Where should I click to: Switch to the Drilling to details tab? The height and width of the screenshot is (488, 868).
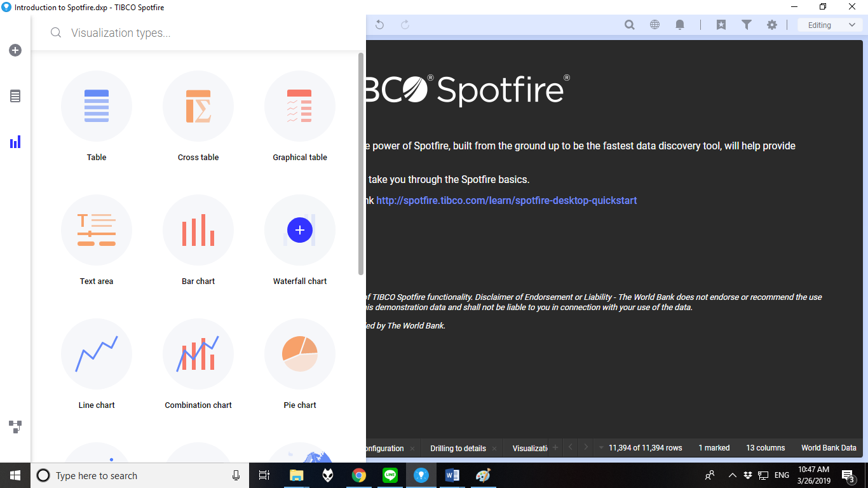(458, 448)
